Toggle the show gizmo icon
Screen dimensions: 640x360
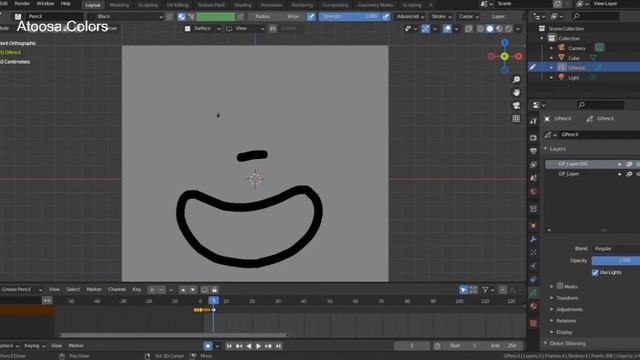point(425,29)
